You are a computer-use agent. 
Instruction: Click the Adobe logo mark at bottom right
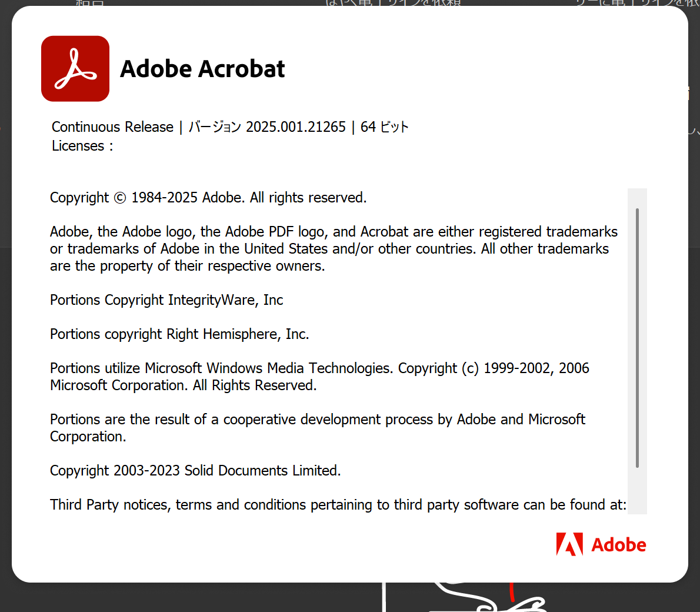pyautogui.click(x=569, y=544)
